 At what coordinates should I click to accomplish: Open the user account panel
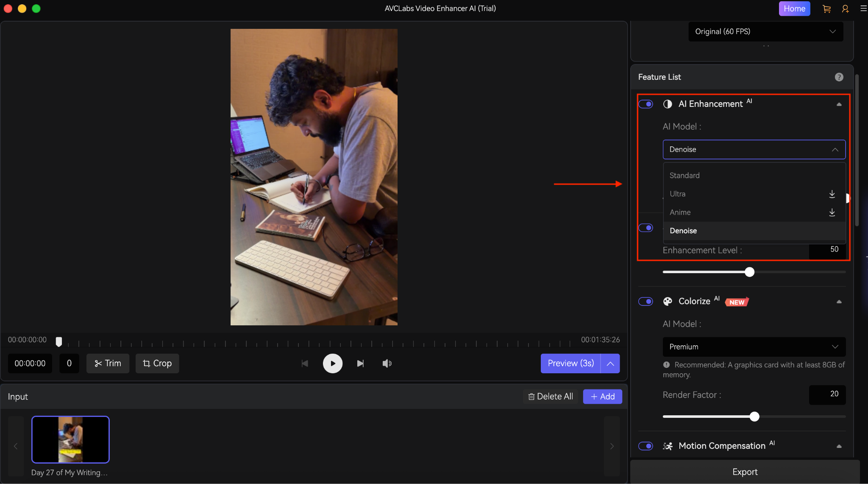[845, 8]
